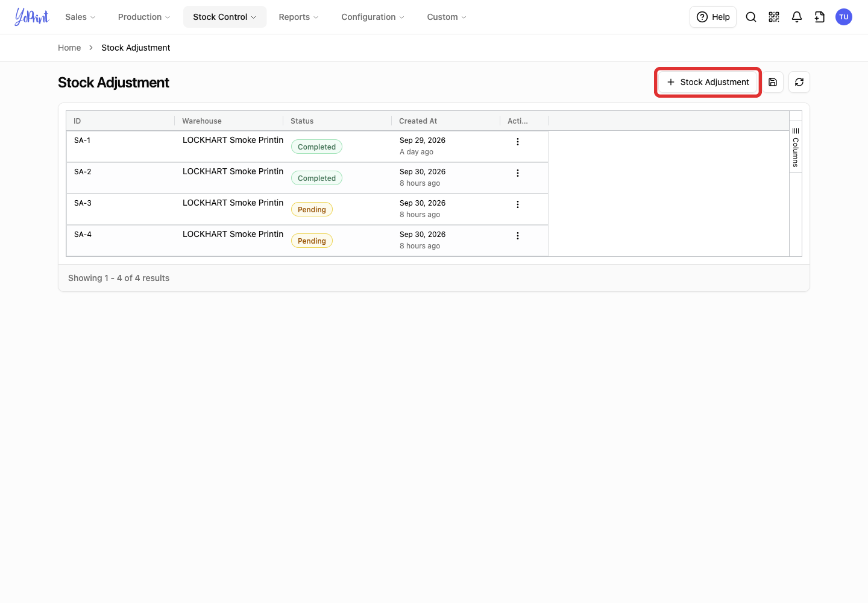
Task: Sort by the ID column header
Action: point(120,121)
